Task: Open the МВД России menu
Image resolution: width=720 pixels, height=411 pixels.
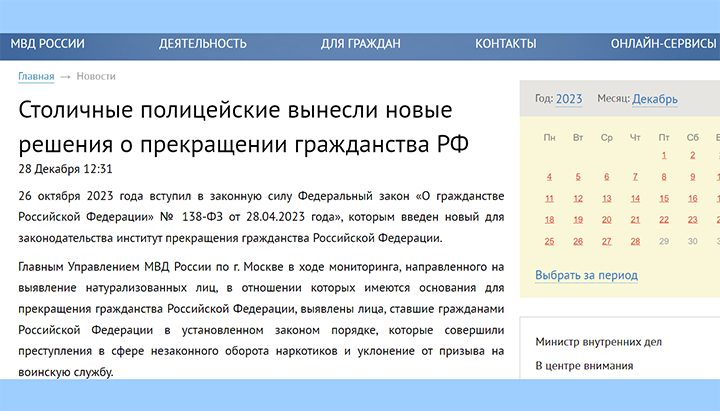Action: 47,43
